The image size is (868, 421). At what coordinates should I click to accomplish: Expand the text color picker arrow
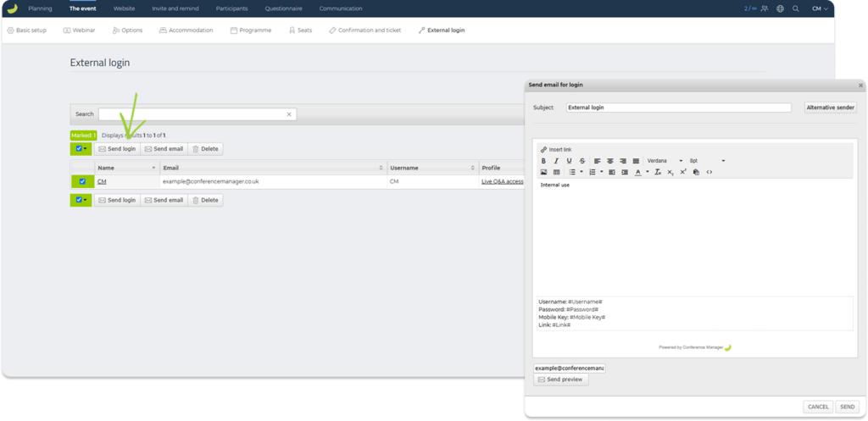point(647,172)
